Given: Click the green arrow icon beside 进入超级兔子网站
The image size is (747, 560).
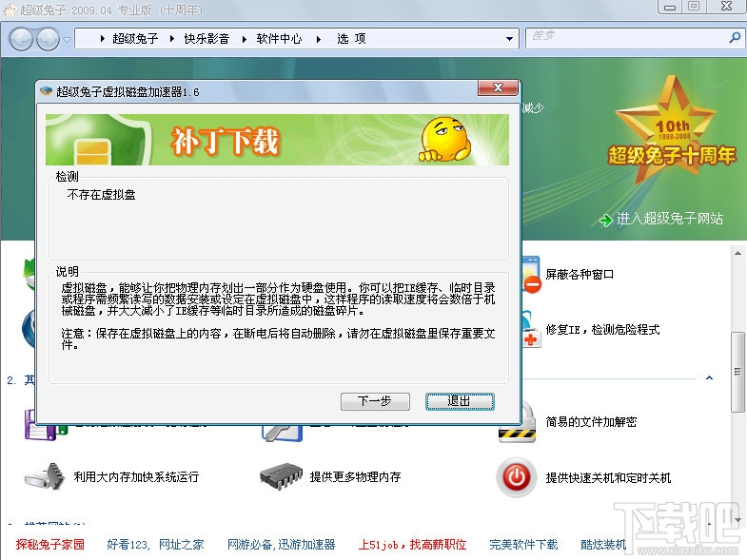Looking at the screenshot, I should click(x=606, y=220).
